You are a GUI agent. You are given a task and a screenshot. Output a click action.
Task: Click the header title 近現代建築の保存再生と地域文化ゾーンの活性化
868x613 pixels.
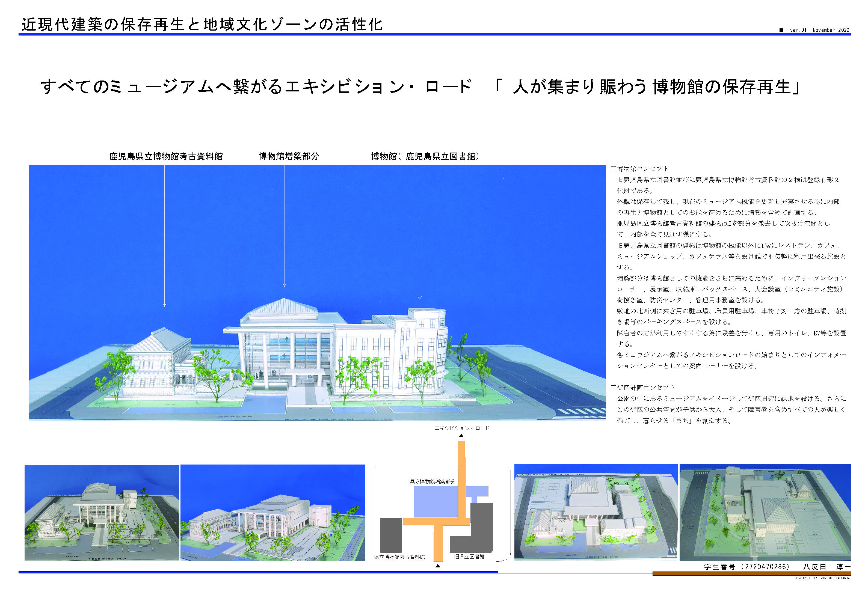click(x=202, y=25)
